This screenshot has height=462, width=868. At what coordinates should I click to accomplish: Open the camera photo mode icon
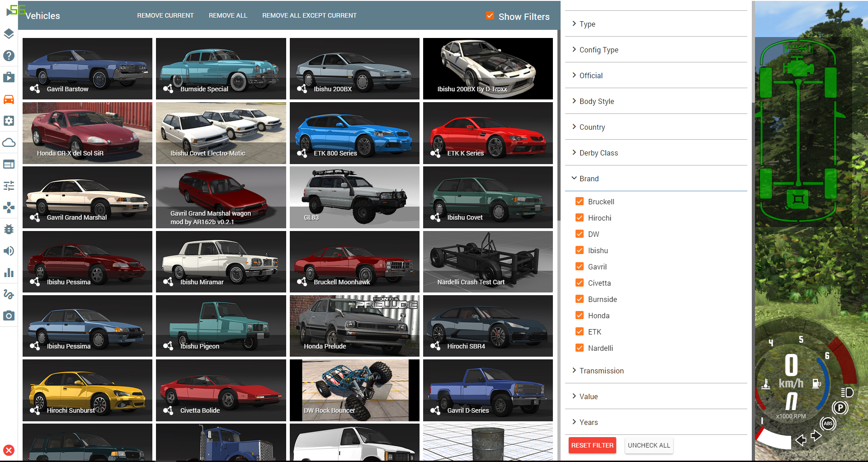(x=9, y=316)
